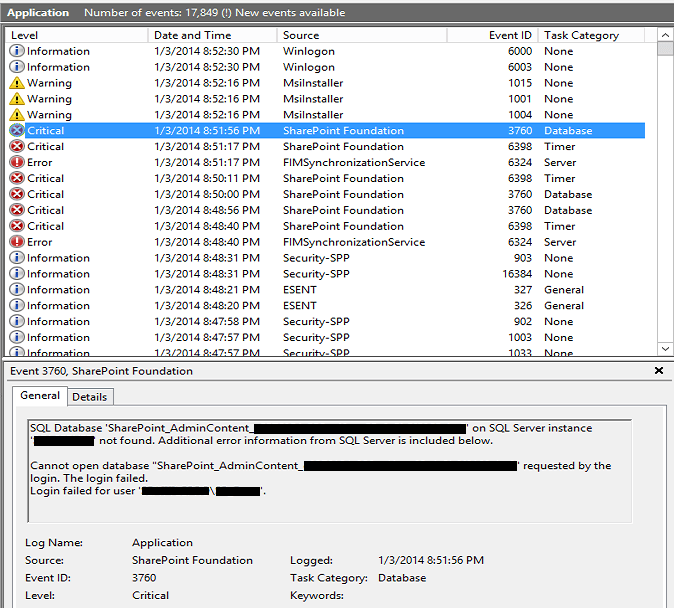Select the Timer category at 8:48:40 PM
This screenshot has width=674, height=608.
coord(559,226)
